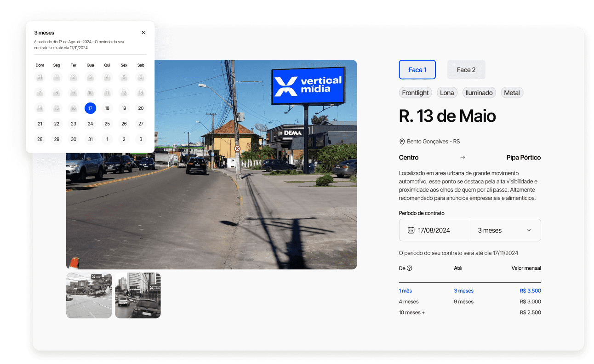Click the arrow between Centro and Pipa Pórtico
Viewport: 594px width, 364px height.
[x=463, y=158]
